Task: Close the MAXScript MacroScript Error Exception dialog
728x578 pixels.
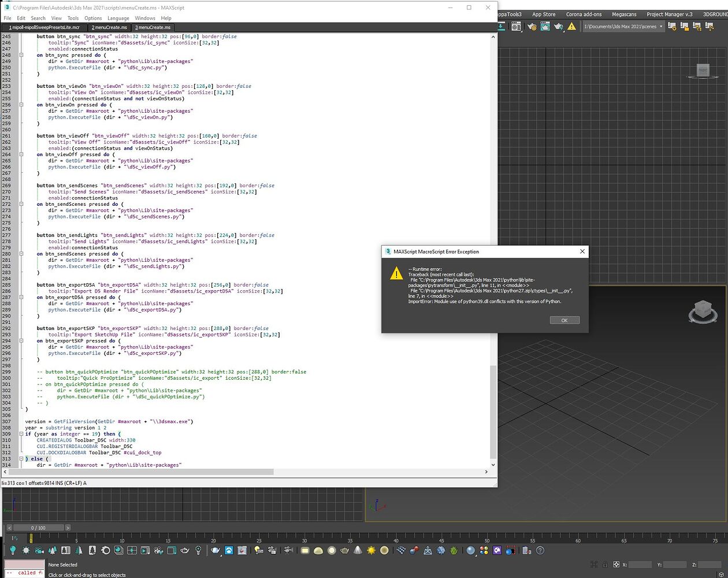Action: click(x=582, y=251)
